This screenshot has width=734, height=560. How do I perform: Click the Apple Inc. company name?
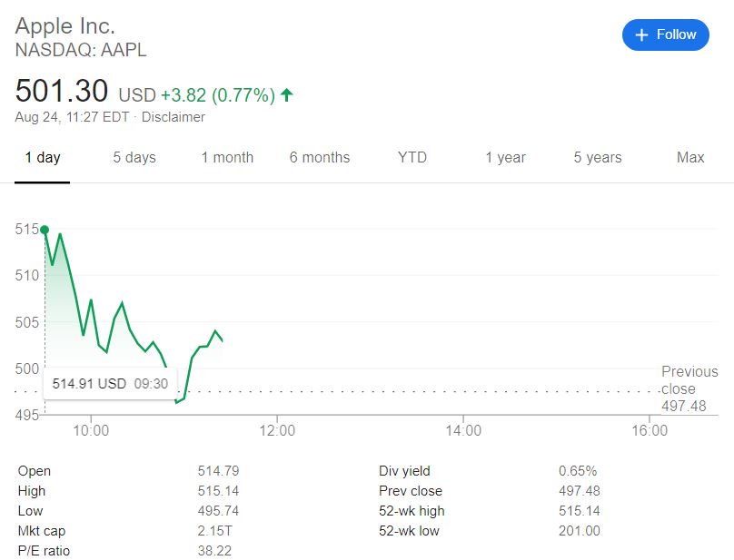tap(65, 26)
